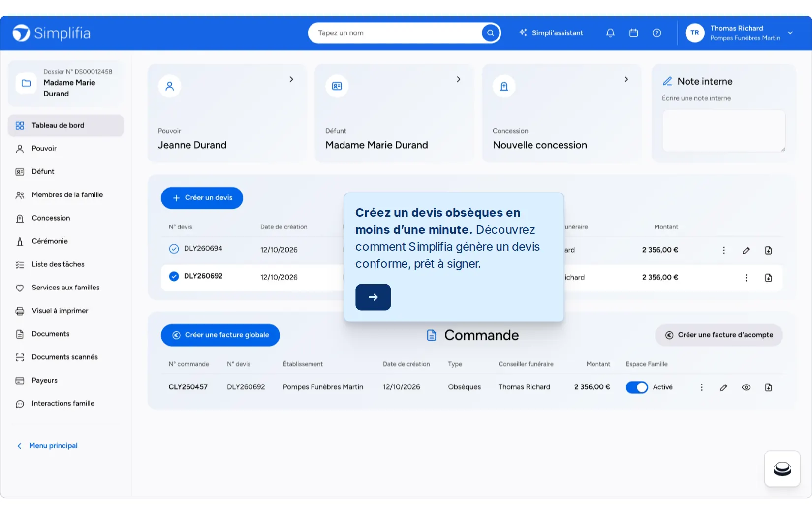Screen dimensions: 812x514
Task: Open the Pouvoir card chevron
Action: coord(291,79)
